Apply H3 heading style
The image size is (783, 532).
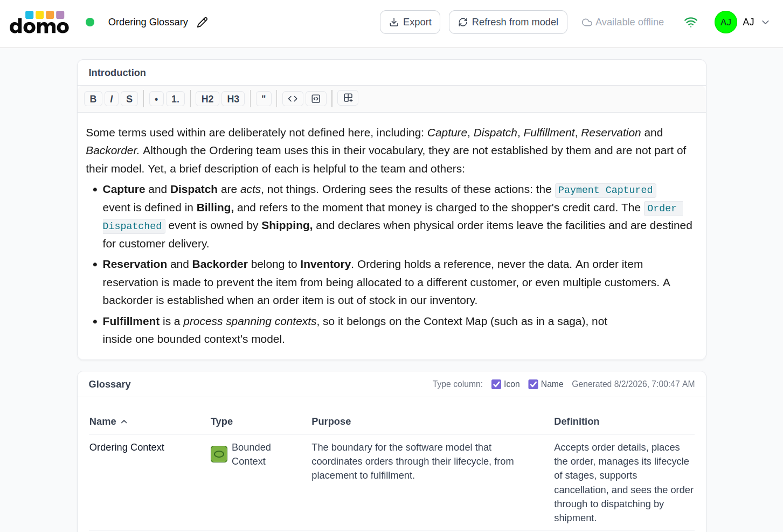click(x=233, y=99)
